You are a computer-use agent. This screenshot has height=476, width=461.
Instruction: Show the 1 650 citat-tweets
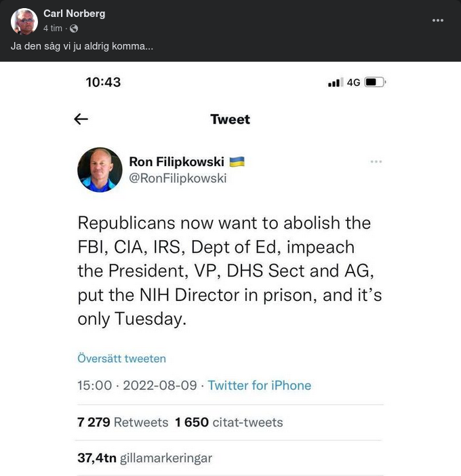(x=228, y=422)
